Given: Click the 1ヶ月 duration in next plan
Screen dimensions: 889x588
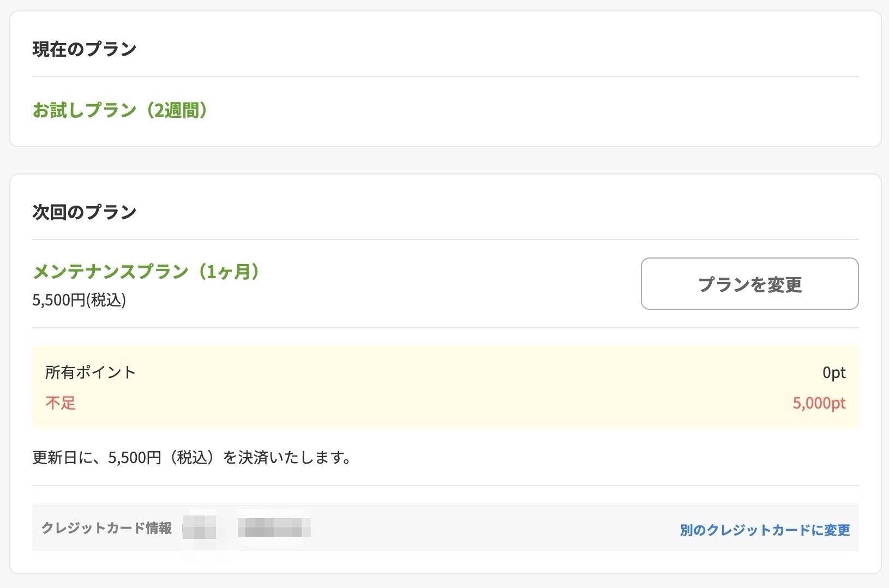Looking at the screenshot, I should pyautogui.click(x=228, y=271).
